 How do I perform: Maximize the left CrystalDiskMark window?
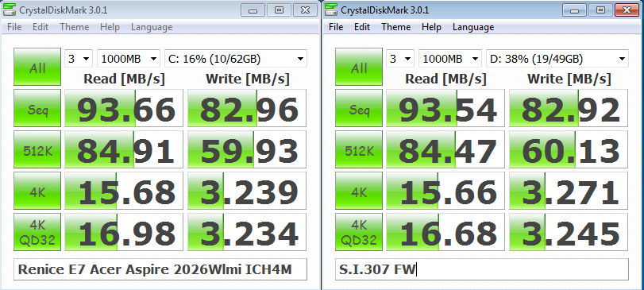pos(280,10)
